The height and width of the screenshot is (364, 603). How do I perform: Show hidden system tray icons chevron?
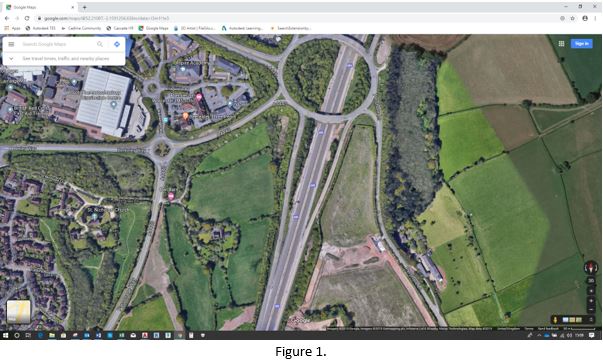coord(539,335)
